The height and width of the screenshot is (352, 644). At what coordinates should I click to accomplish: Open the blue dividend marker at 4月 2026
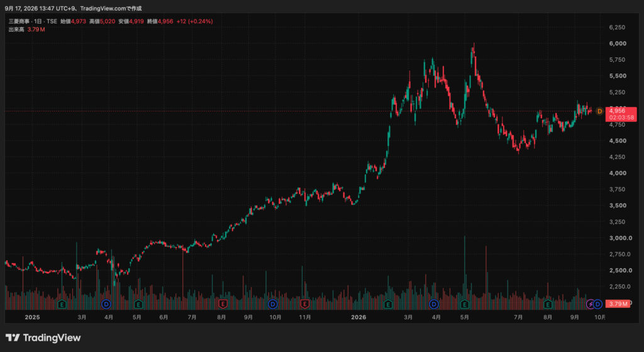(x=434, y=304)
